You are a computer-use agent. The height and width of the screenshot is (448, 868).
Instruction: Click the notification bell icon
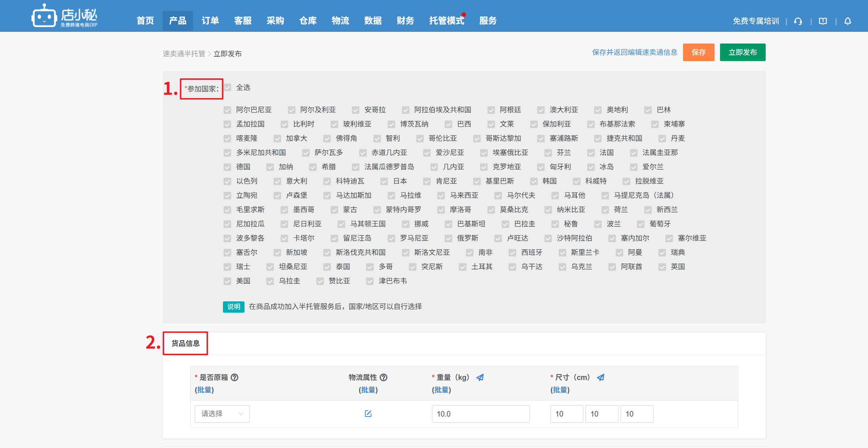(x=848, y=21)
